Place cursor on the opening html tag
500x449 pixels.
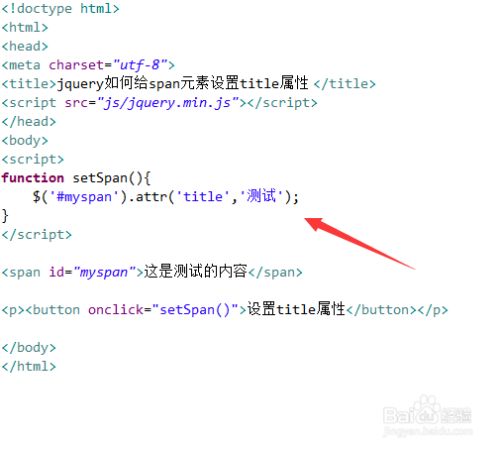pos(25,27)
